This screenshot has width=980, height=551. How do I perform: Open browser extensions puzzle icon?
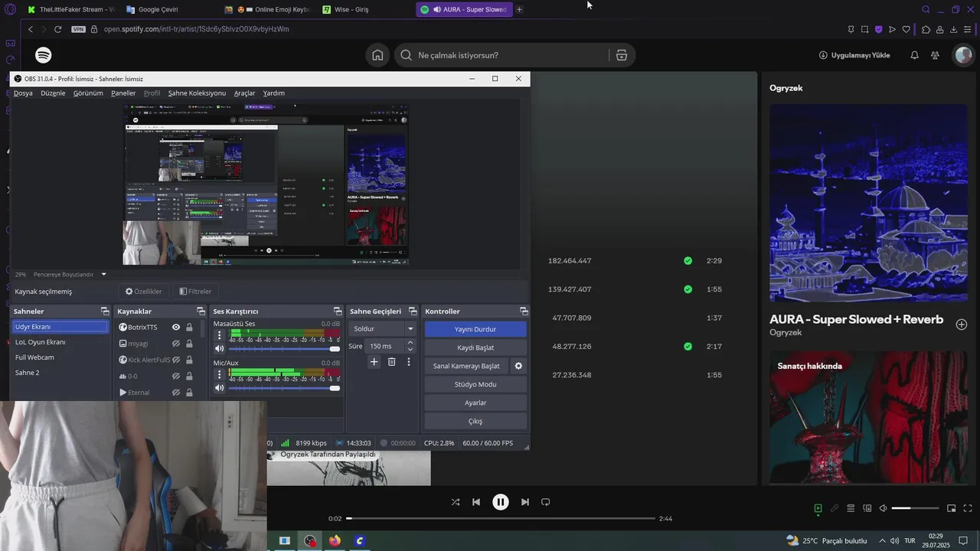926,29
